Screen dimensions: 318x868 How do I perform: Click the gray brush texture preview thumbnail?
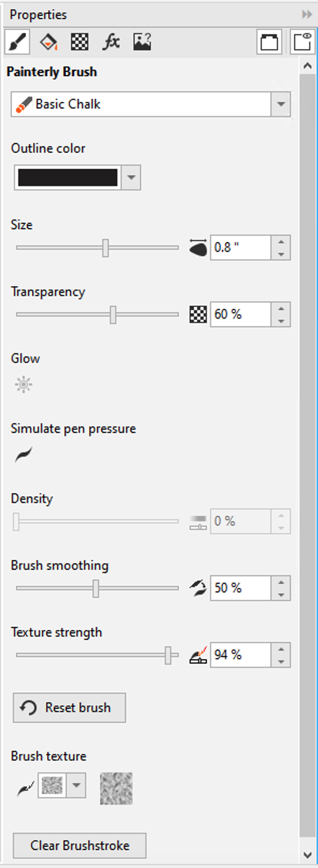coord(116,789)
